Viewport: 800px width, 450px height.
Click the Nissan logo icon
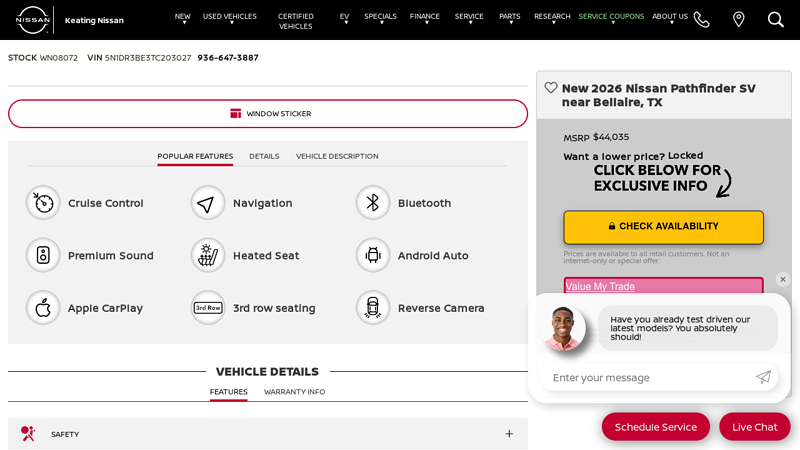32,20
